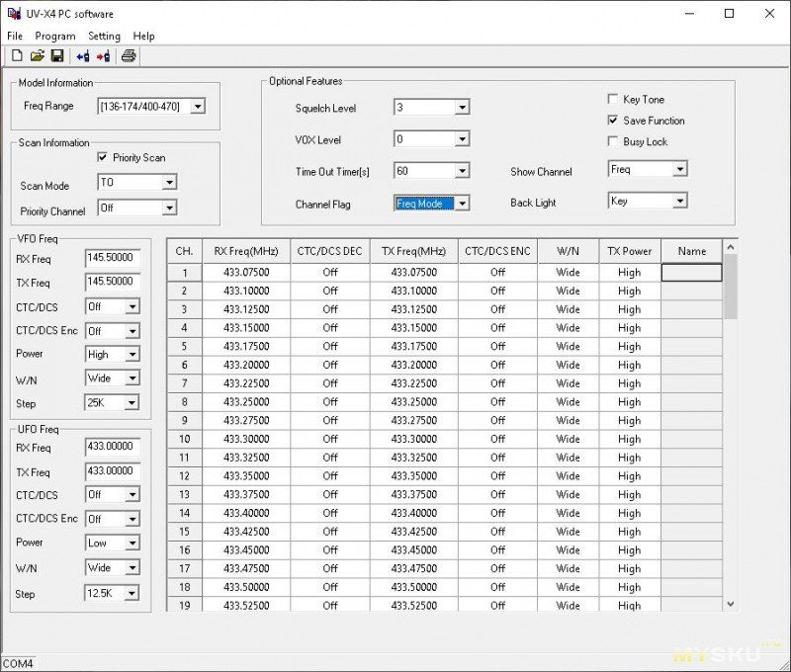This screenshot has height=672, width=791.
Task: Open a file using the folder icon
Action: pyautogui.click(x=37, y=56)
